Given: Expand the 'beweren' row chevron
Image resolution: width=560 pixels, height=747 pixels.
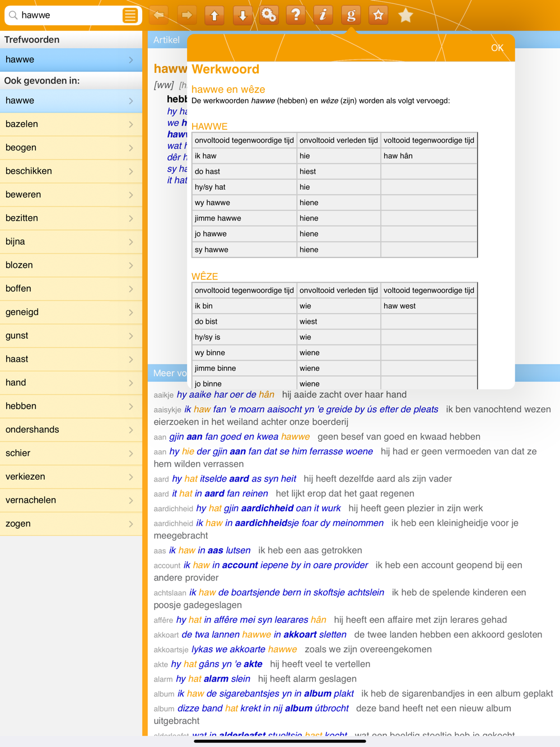Looking at the screenshot, I should coord(131,195).
